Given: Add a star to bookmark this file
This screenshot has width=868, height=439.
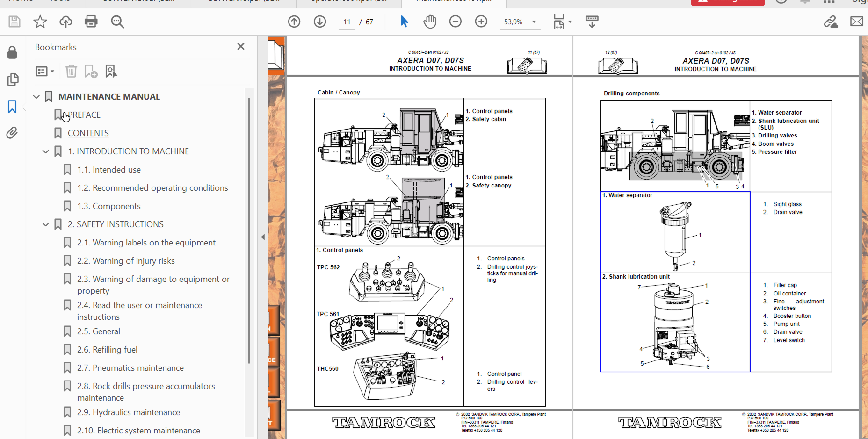Looking at the screenshot, I should (x=40, y=22).
